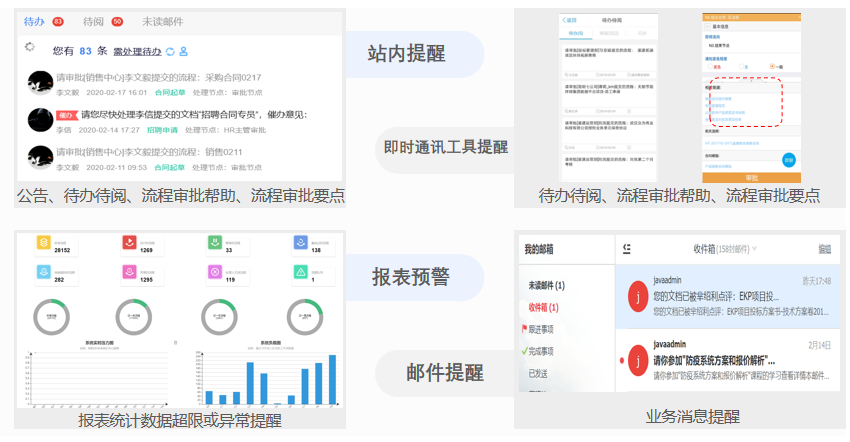Click the red icon for 1269
850x442 pixels.
click(x=129, y=242)
